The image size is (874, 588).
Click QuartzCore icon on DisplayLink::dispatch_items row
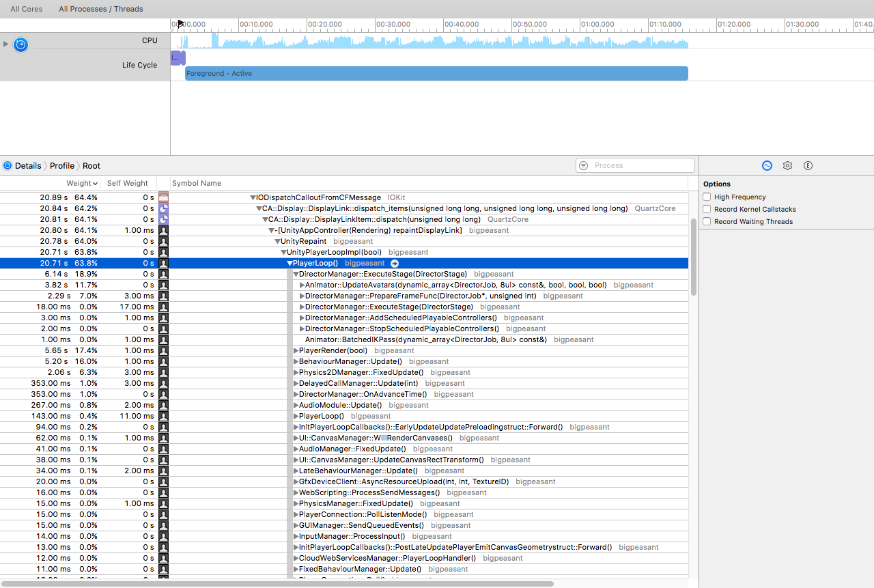(x=163, y=208)
